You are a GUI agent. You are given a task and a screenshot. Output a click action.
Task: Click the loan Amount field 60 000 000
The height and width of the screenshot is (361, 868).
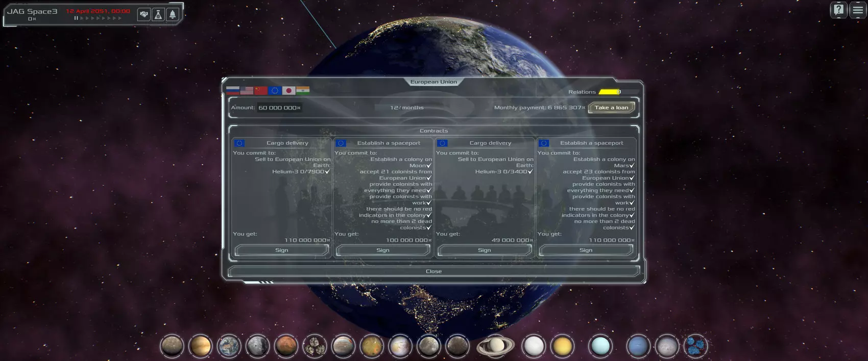click(x=279, y=108)
